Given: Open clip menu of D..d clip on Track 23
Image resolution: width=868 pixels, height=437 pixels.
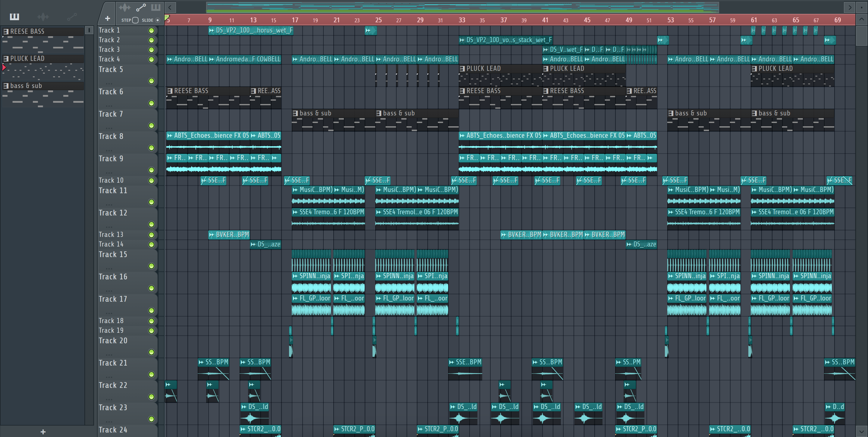Looking at the screenshot, I should 828,407.
